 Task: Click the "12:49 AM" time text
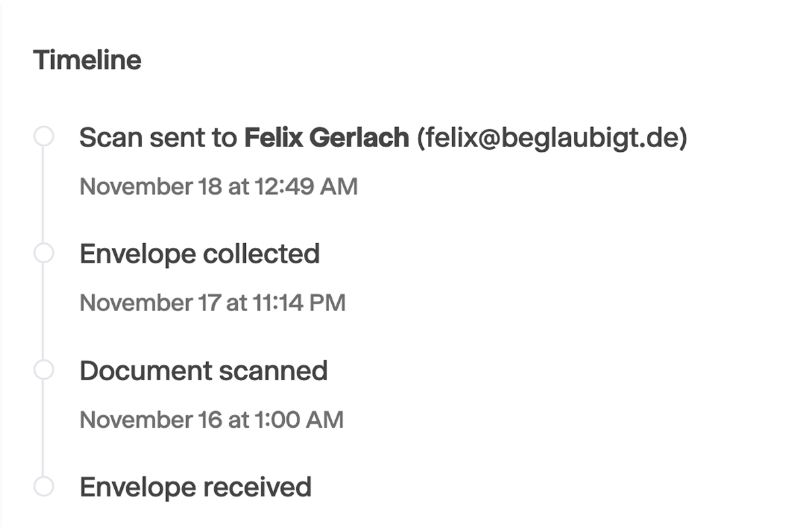(x=306, y=187)
